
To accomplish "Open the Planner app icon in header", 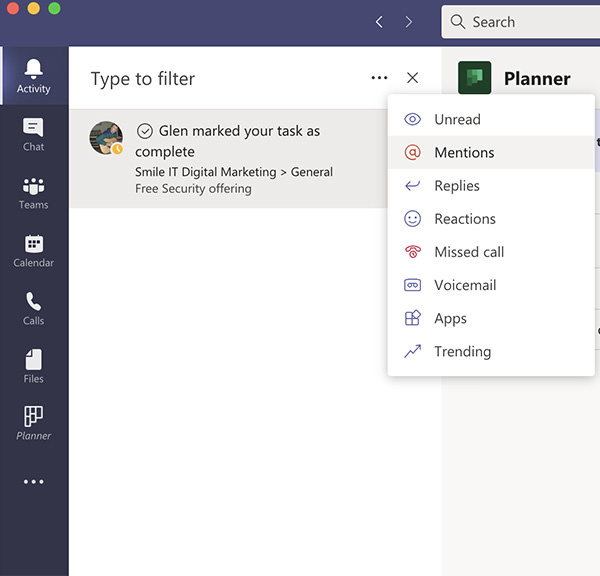I will (474, 78).
